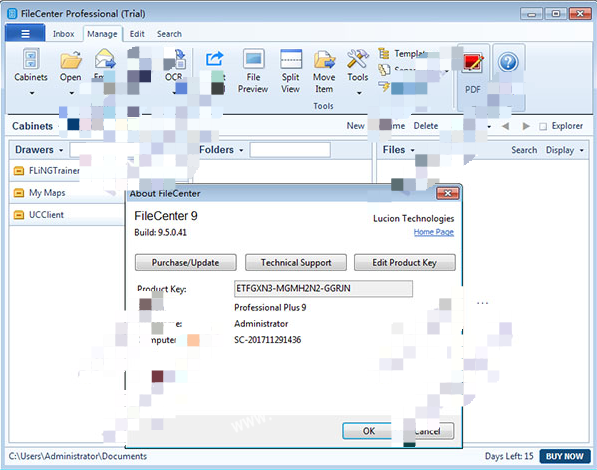597x470 pixels.
Task: Go to the Edit tab
Action: (137, 34)
